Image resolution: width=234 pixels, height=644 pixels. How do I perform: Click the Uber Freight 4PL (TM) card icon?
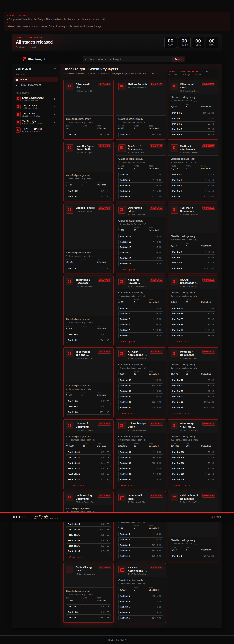point(174,426)
